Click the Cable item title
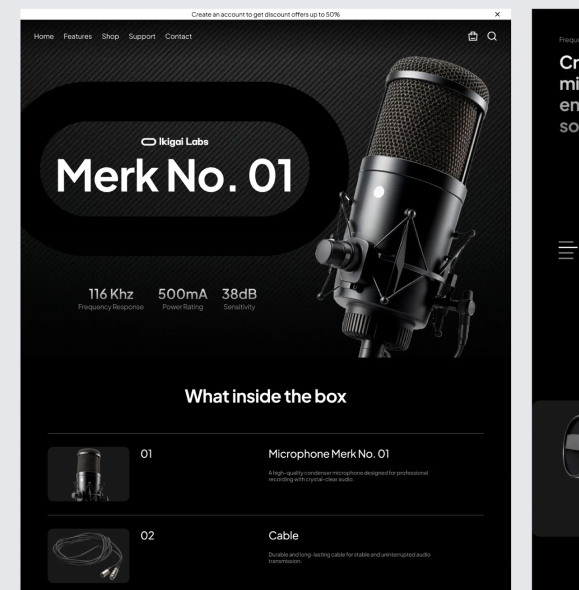This screenshot has width=579, height=590. pyautogui.click(x=283, y=535)
